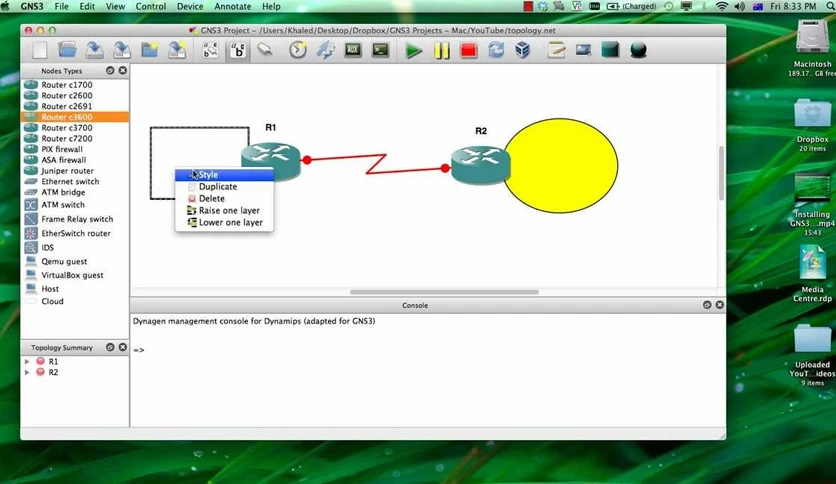836x484 pixels.
Task: Open console to all devices icon
Action: click(x=380, y=50)
